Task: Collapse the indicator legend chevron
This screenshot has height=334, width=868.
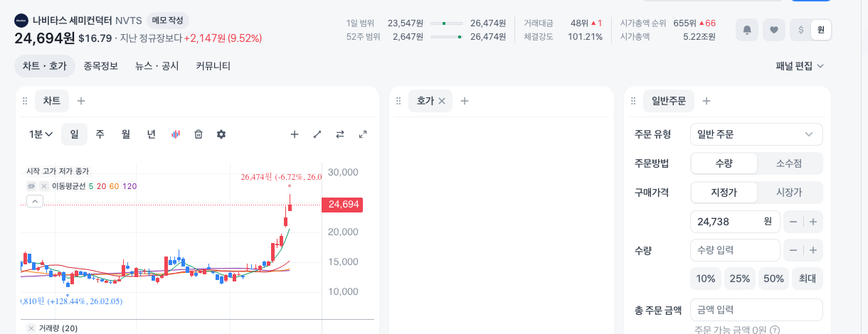Action: [35, 201]
